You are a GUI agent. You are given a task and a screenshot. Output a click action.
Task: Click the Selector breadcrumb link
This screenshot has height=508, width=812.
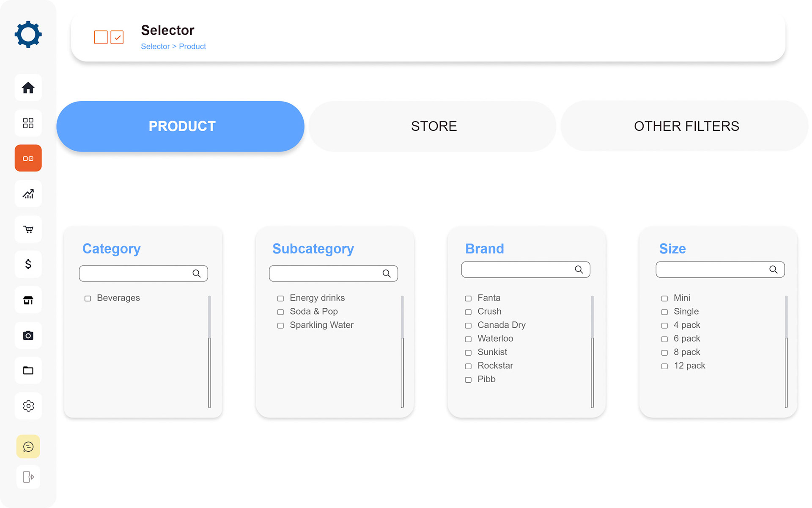point(155,47)
